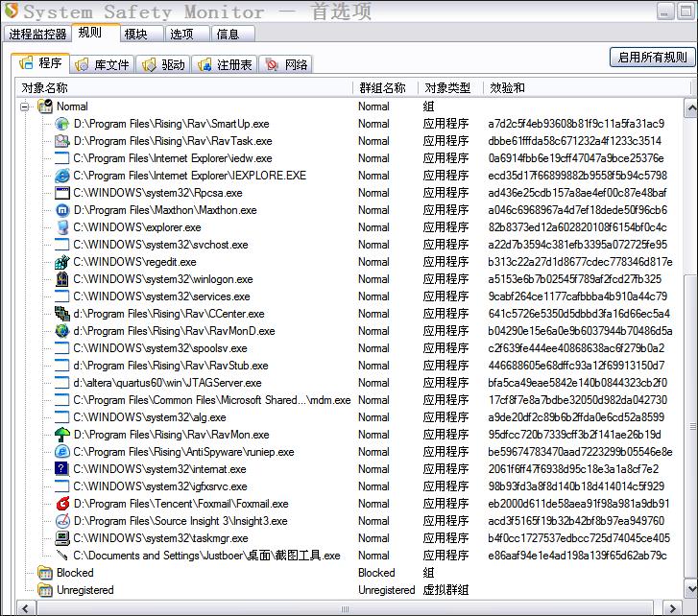Click the Rpcsa.exe window icon
The image size is (698, 616).
point(61,193)
